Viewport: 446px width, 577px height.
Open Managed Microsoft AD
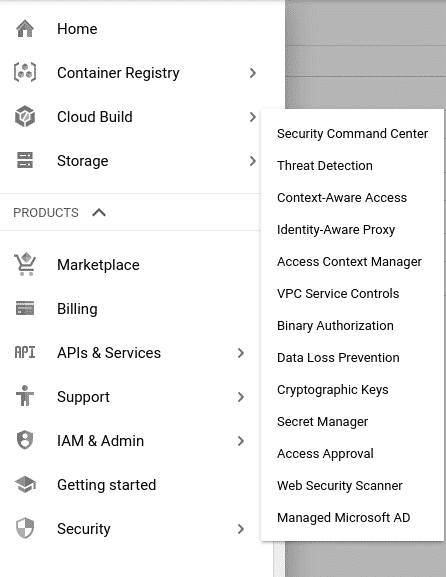coord(343,518)
